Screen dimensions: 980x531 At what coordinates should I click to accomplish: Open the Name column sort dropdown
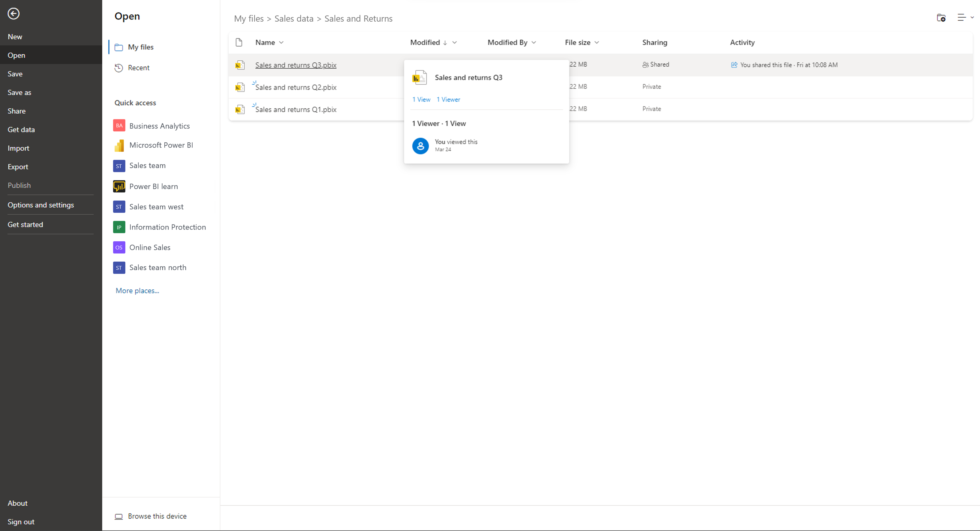tap(282, 42)
